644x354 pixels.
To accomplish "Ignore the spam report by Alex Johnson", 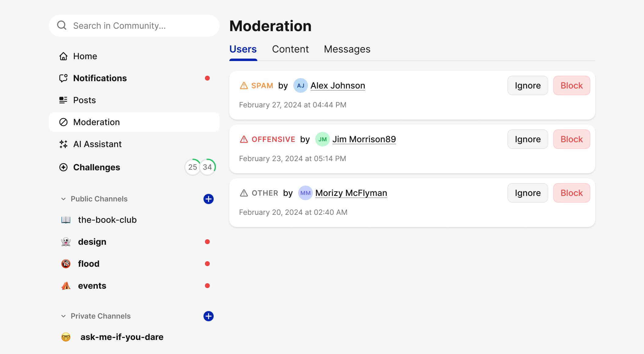I will point(528,85).
